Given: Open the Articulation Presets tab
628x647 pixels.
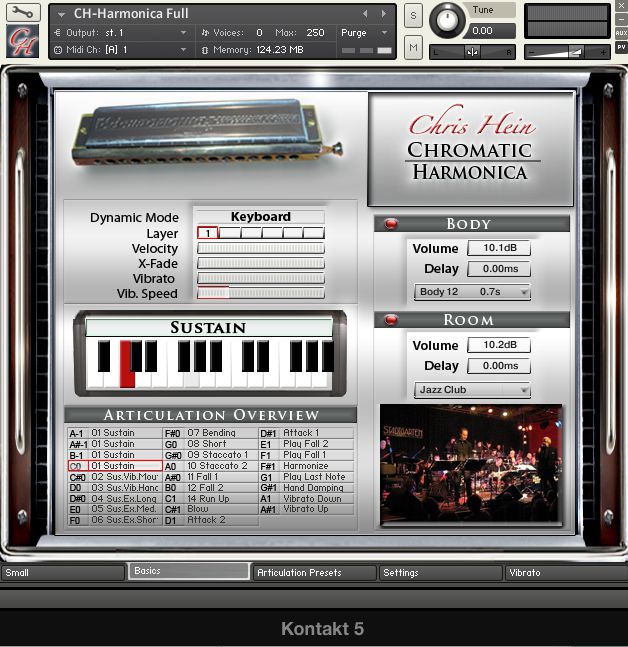Looking at the screenshot, I should (314, 573).
